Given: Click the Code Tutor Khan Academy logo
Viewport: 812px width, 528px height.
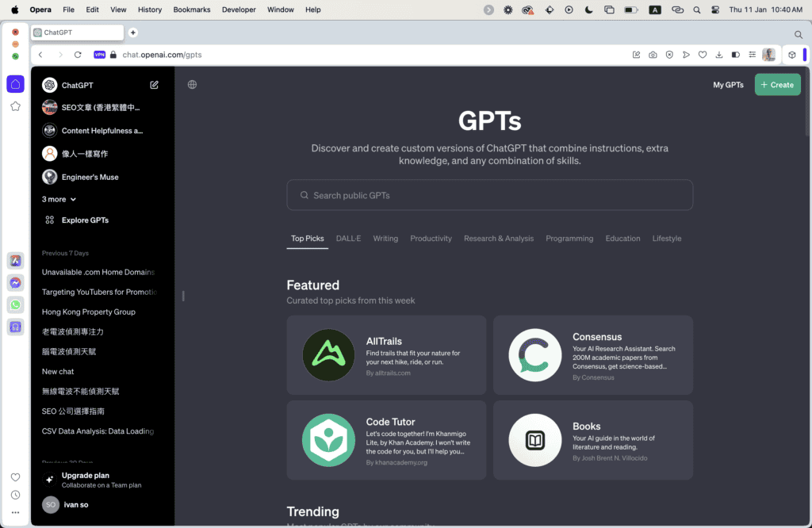Looking at the screenshot, I should tap(328, 440).
